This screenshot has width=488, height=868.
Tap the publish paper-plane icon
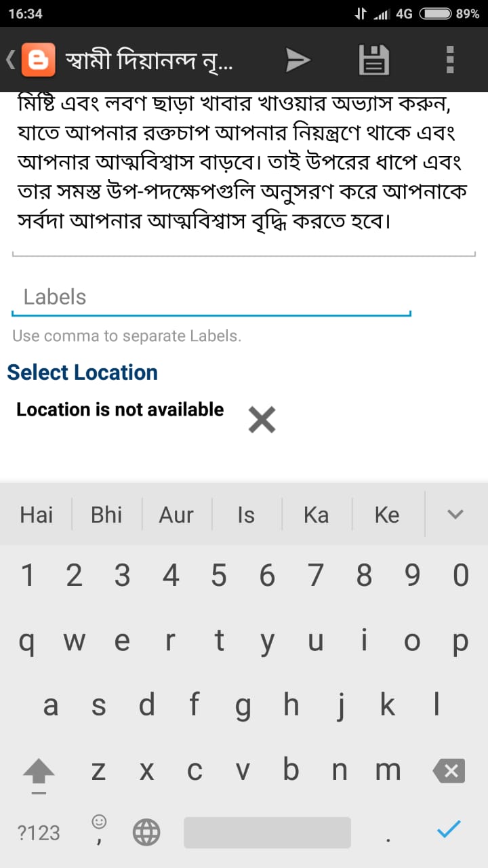click(x=297, y=60)
